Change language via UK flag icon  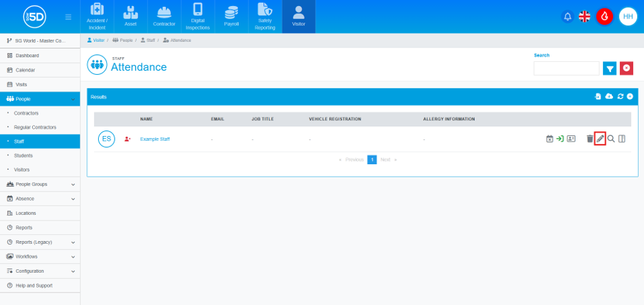pos(584,16)
